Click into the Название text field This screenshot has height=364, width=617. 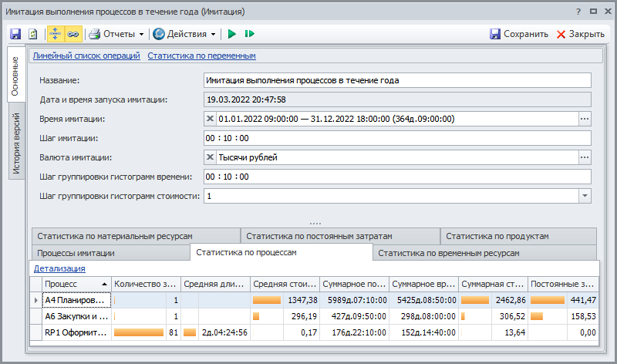[396, 80]
